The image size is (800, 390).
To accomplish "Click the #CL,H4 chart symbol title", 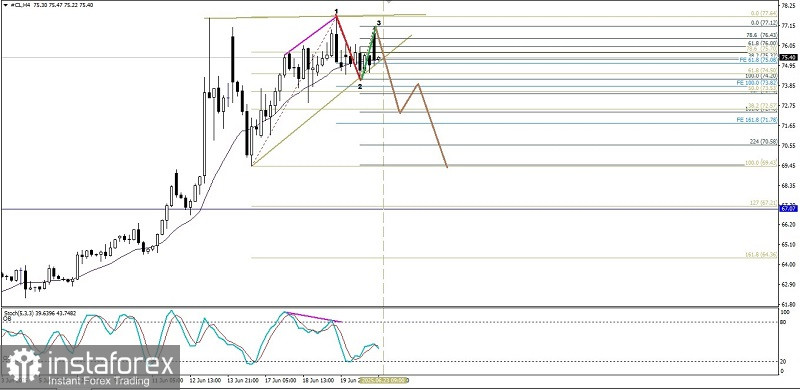I will (20, 4).
